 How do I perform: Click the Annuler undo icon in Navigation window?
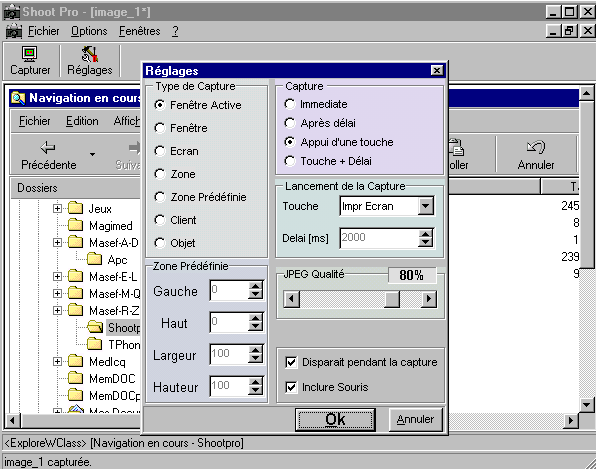pyautogui.click(x=536, y=147)
